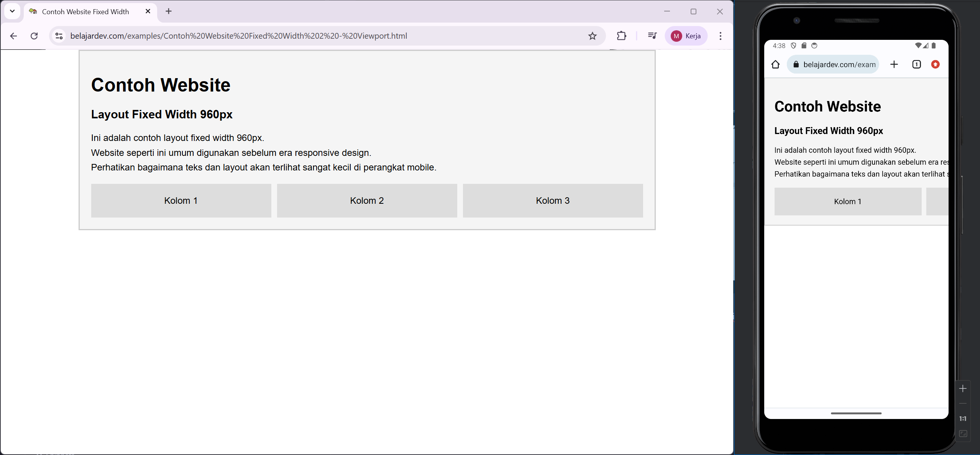The width and height of the screenshot is (980, 455).
Task: Reload the current page
Action: (x=34, y=36)
